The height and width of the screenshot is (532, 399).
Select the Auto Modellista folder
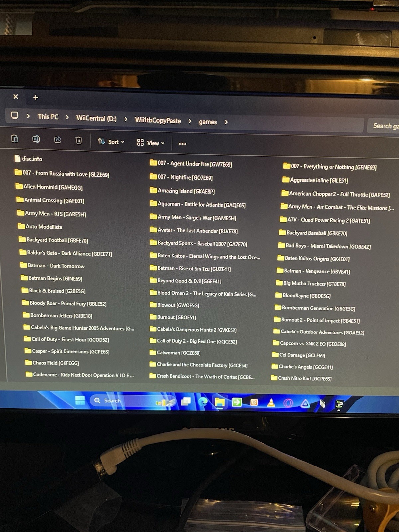coord(40,227)
